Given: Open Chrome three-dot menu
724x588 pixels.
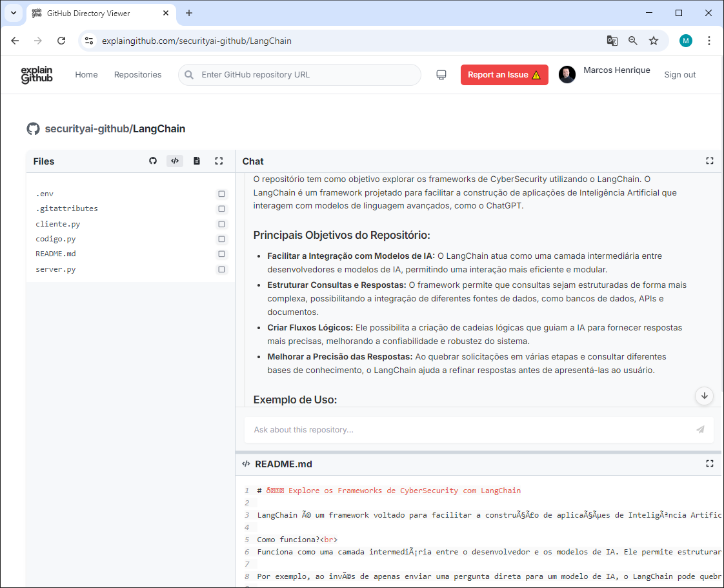Looking at the screenshot, I should click(709, 41).
